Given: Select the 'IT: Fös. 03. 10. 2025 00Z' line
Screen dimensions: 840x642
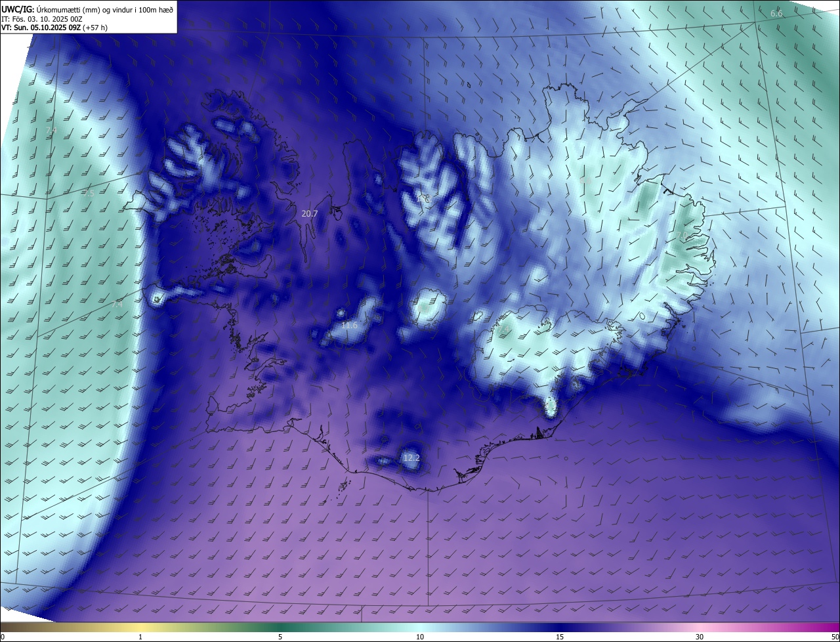Looking at the screenshot, I should (43, 19).
